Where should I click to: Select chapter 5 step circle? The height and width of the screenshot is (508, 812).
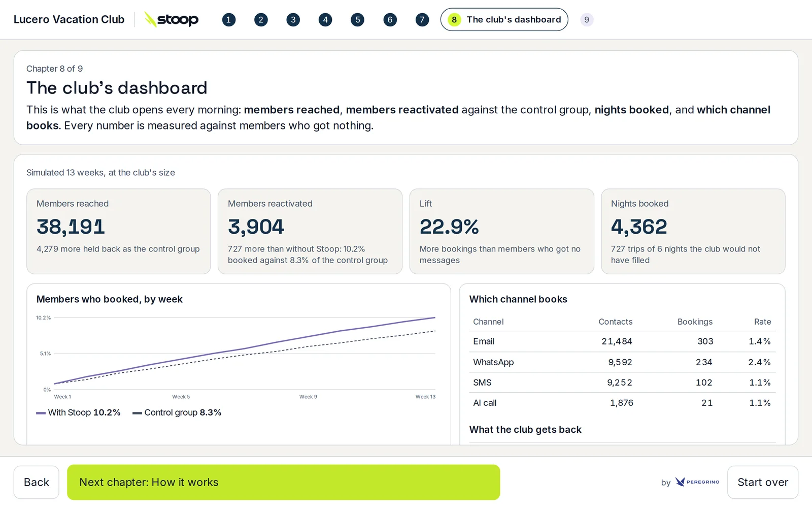pos(357,20)
